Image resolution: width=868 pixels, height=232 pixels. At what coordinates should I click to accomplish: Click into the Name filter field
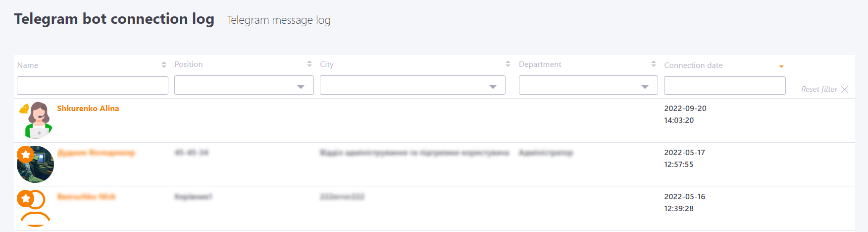(x=93, y=85)
